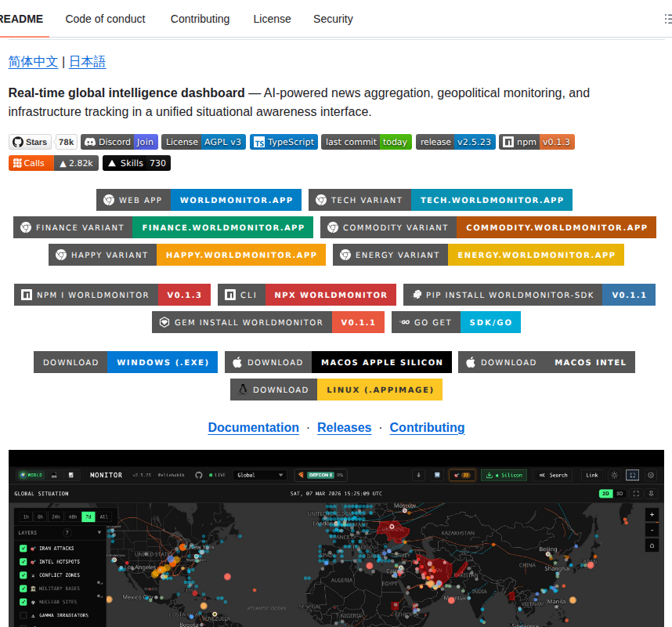Select the 24h time range
Screen dimensions: 672x627
pyautogui.click(x=56, y=516)
